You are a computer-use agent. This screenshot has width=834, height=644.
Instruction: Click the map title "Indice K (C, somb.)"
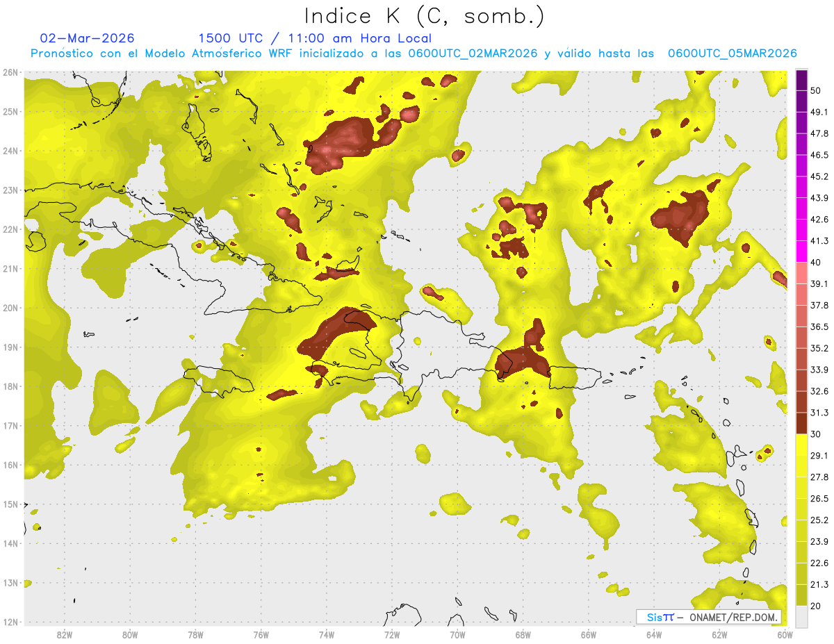point(425,16)
